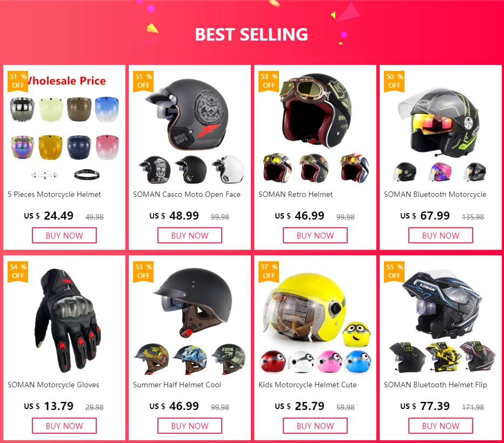The image size is (504, 443).
Task: Select the white open face helmet variant
Action: 228,169
